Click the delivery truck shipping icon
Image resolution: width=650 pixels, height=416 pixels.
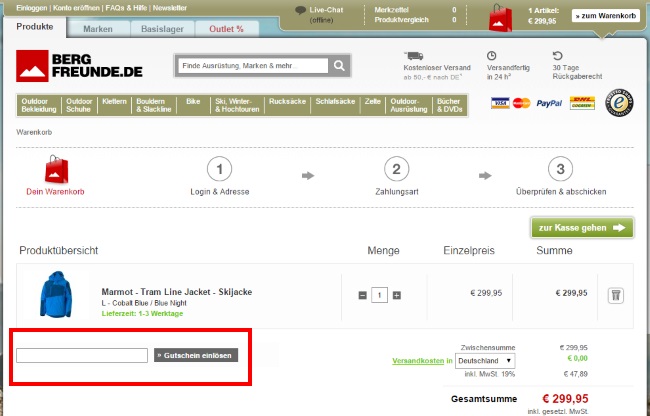[413, 56]
